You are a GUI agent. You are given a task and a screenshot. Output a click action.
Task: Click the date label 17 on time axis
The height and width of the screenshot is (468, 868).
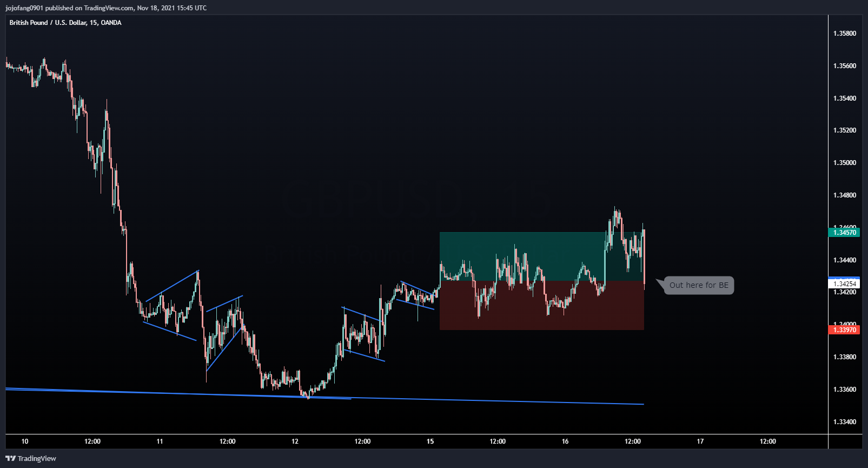tap(700, 441)
